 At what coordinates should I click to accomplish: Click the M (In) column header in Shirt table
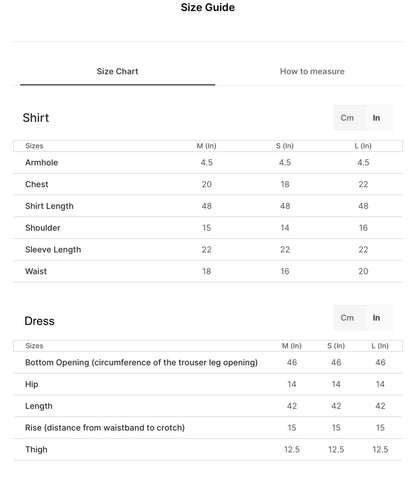coord(206,146)
